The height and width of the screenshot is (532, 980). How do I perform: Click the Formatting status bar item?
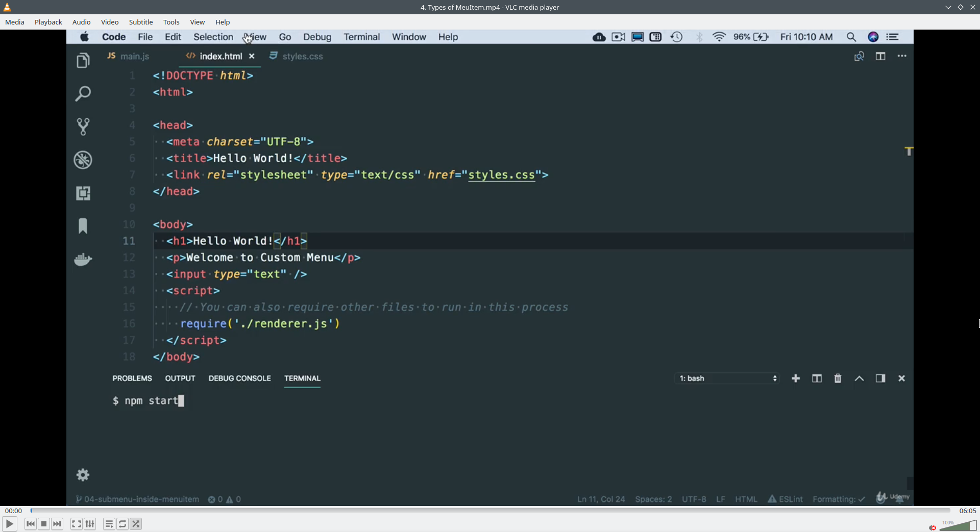click(x=839, y=499)
